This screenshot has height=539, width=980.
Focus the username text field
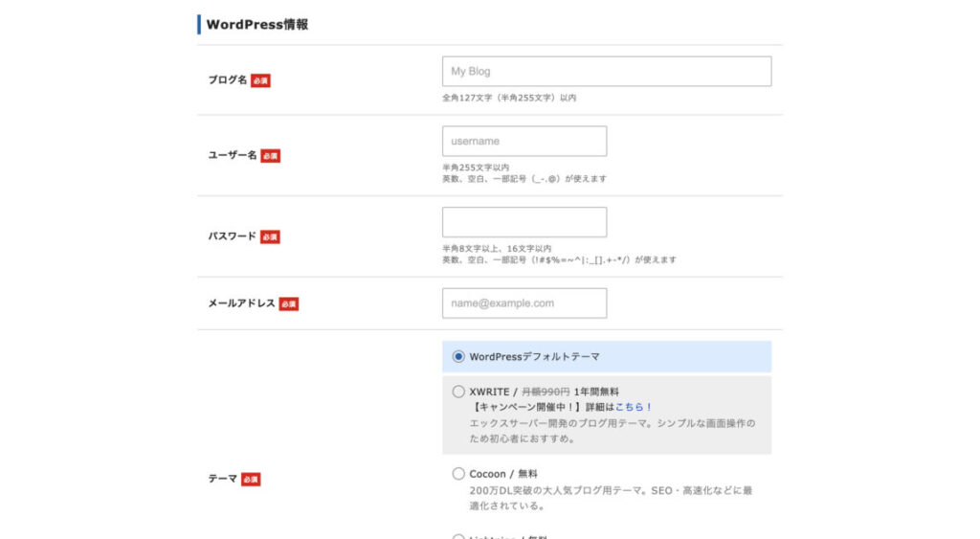523,142
